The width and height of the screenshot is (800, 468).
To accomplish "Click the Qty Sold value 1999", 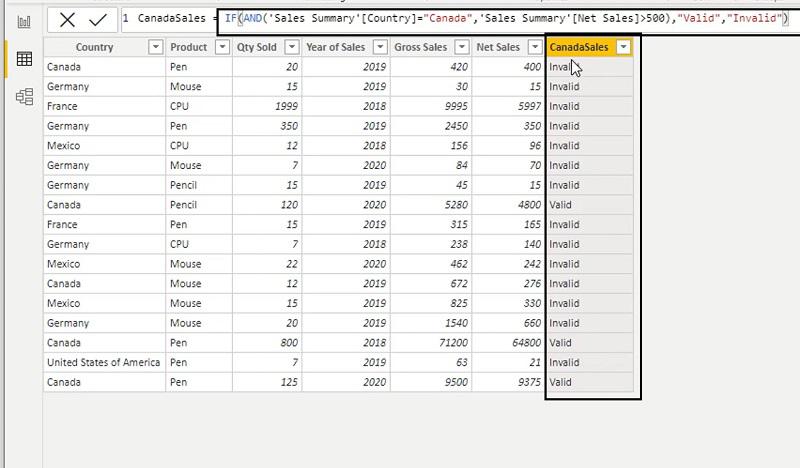I will pyautogui.click(x=286, y=106).
